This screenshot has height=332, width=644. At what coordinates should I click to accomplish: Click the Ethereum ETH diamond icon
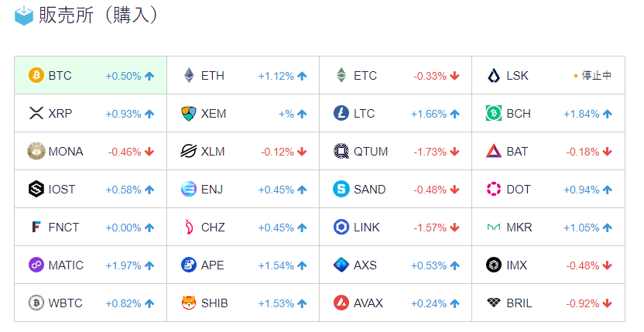pos(189,76)
